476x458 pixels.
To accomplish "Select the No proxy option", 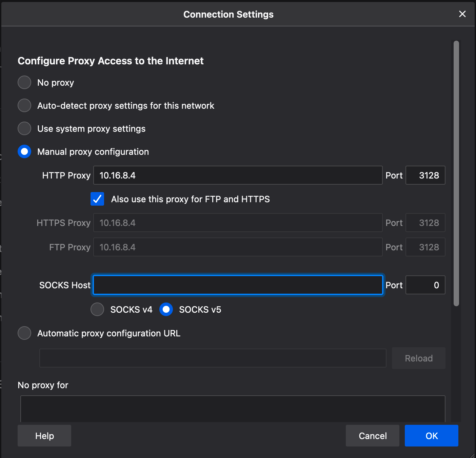I will pyautogui.click(x=24, y=82).
